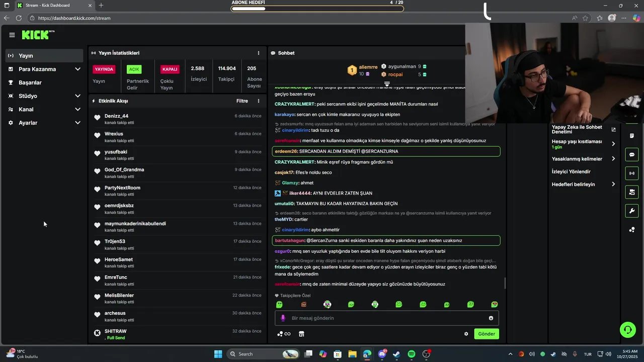Click the Abone Hedefi progress bar
The width and height of the screenshot is (644, 362).
tap(317, 8)
